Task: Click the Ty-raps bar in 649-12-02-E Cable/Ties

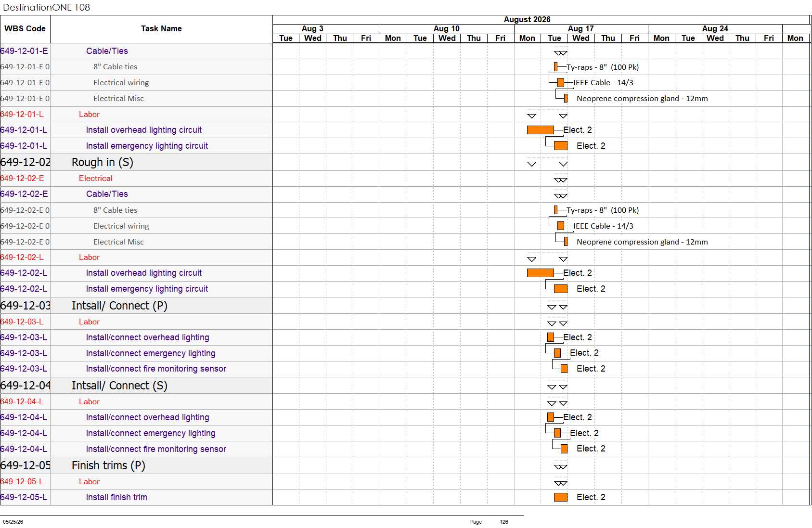Action: click(x=556, y=210)
